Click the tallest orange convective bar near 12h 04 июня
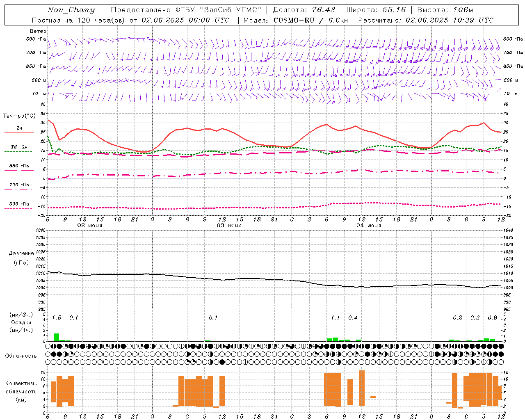Viewport: 525px width, 420px height. 362,388
